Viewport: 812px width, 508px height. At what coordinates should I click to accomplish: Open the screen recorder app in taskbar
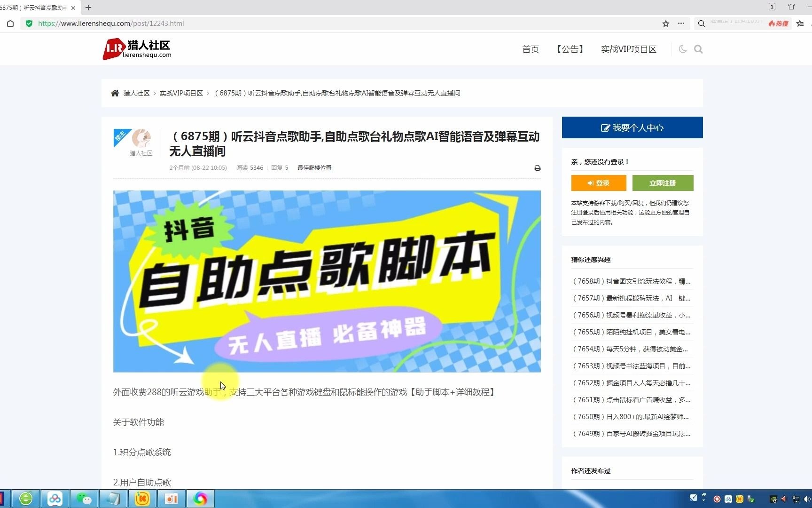pyautogui.click(x=172, y=499)
